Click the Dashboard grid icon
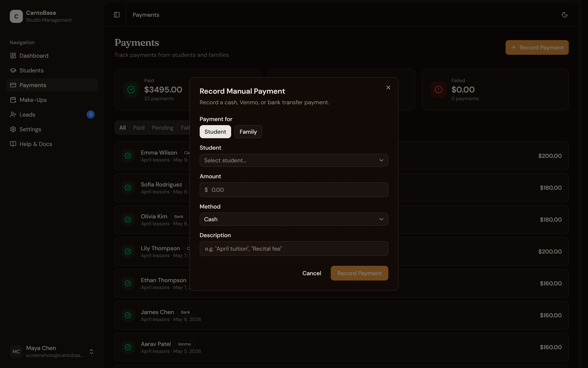 pos(13,56)
